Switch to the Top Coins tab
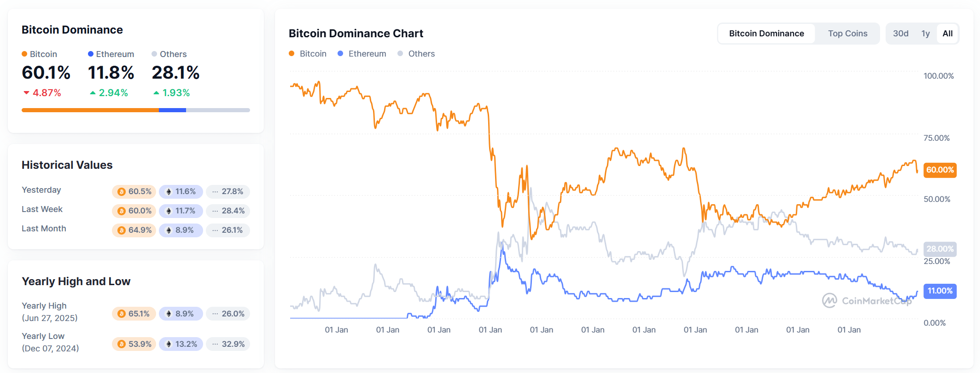 tap(847, 33)
